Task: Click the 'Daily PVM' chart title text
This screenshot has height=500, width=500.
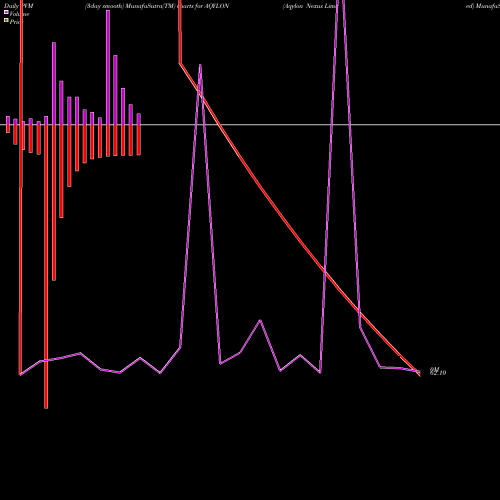Action: click(19, 6)
